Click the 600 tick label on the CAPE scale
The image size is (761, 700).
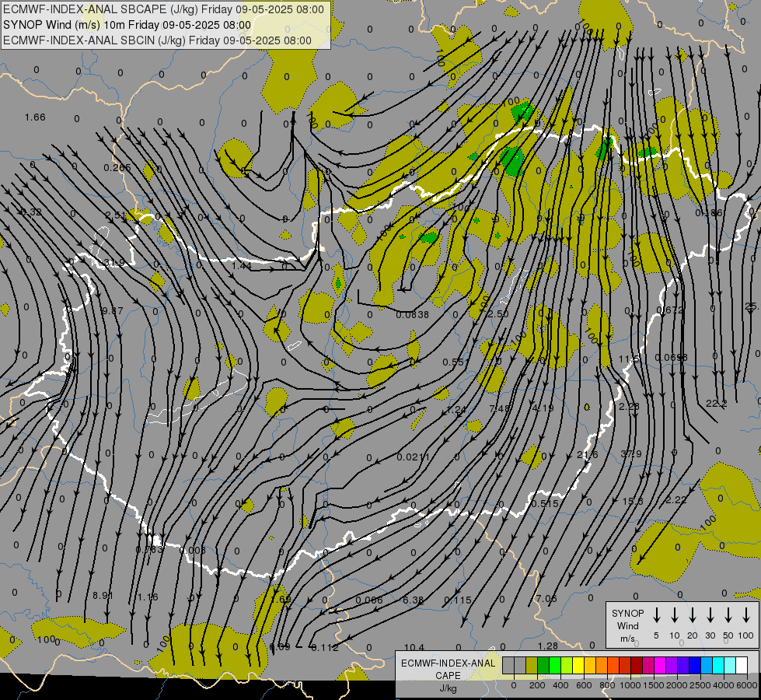584,685
